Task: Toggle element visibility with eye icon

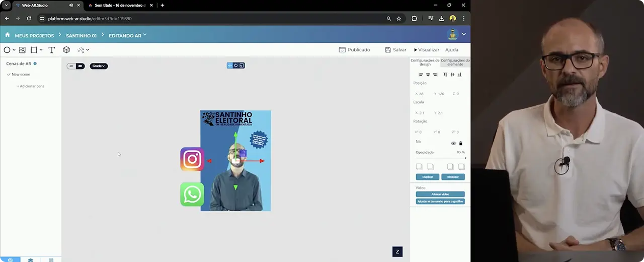Action: [x=453, y=144]
